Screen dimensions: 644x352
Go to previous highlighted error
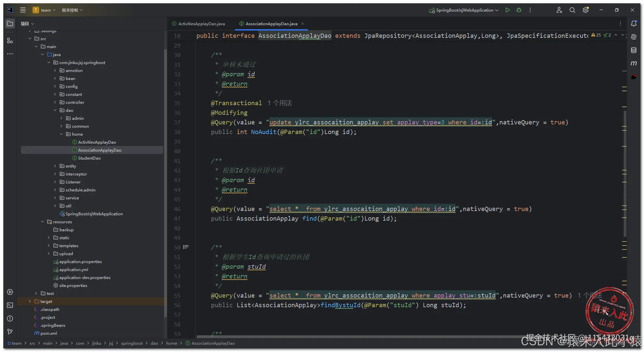tap(616, 35)
